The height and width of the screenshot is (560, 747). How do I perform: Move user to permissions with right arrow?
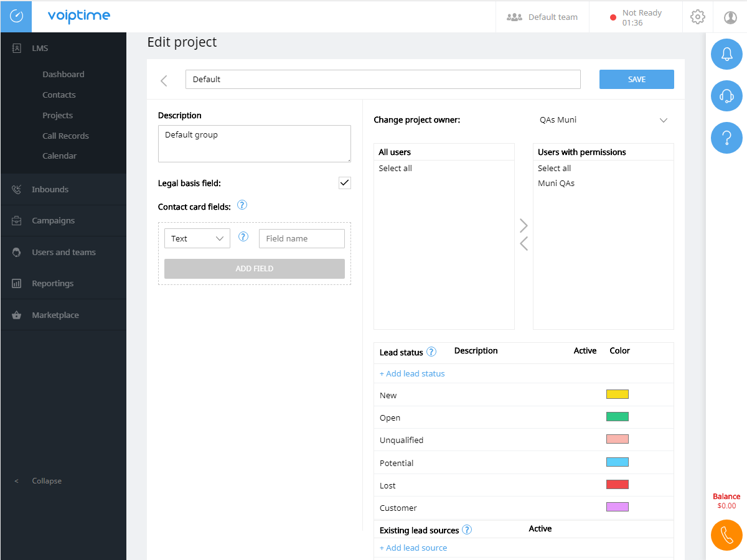click(524, 225)
